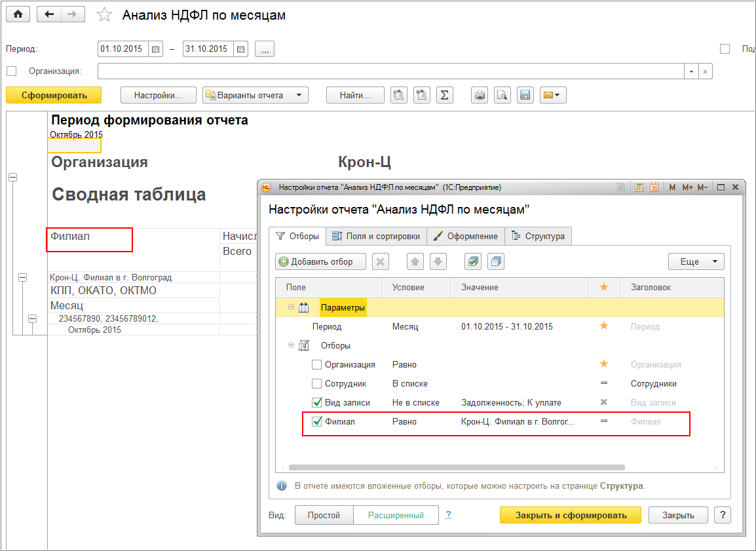Collapse the Параметры tree group
This screenshot has width=756, height=551.
coord(290,307)
